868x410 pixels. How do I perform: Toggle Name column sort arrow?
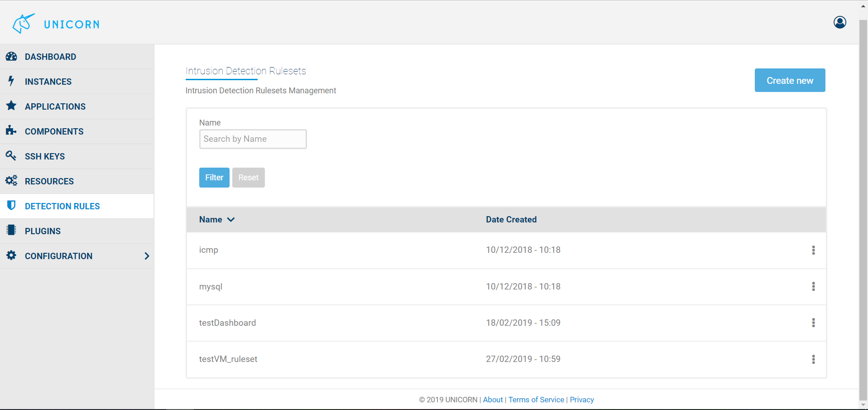(x=231, y=220)
